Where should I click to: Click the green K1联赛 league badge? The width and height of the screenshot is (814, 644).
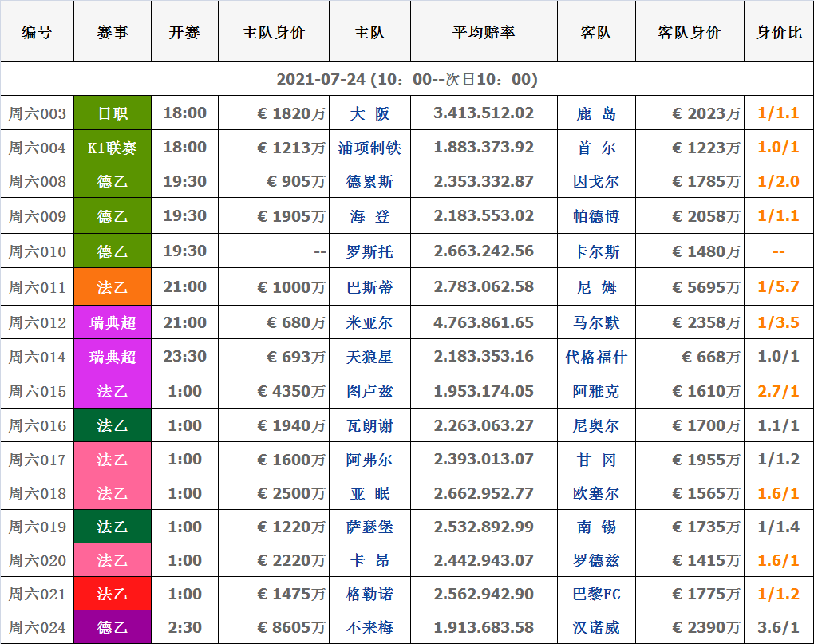[113, 148]
